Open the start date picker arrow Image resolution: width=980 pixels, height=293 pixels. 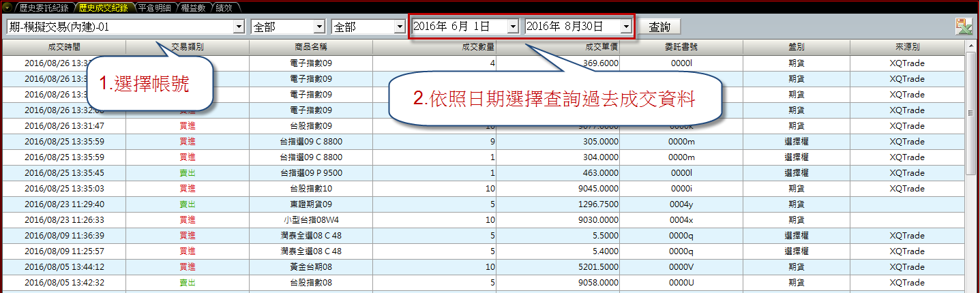513,27
